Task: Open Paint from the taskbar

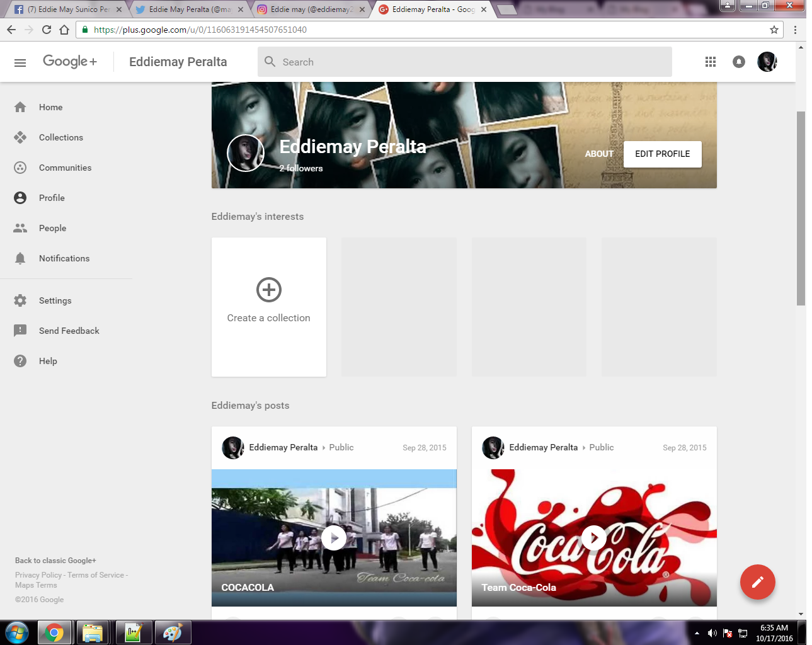Action: pos(172,632)
